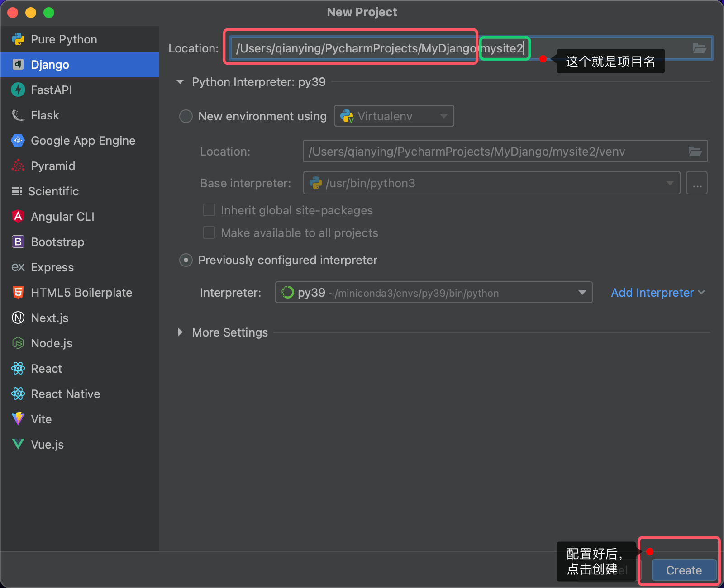
Task: Click python icon in Base interpreter field
Action: pyautogui.click(x=316, y=183)
